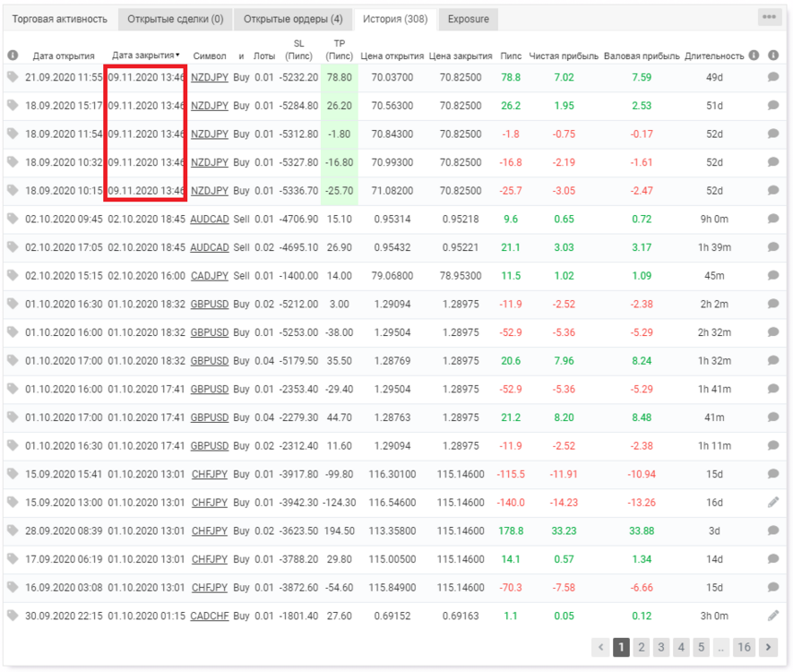Screen dimensions: 793x672
Task: Go to page 2
Action: tap(642, 647)
